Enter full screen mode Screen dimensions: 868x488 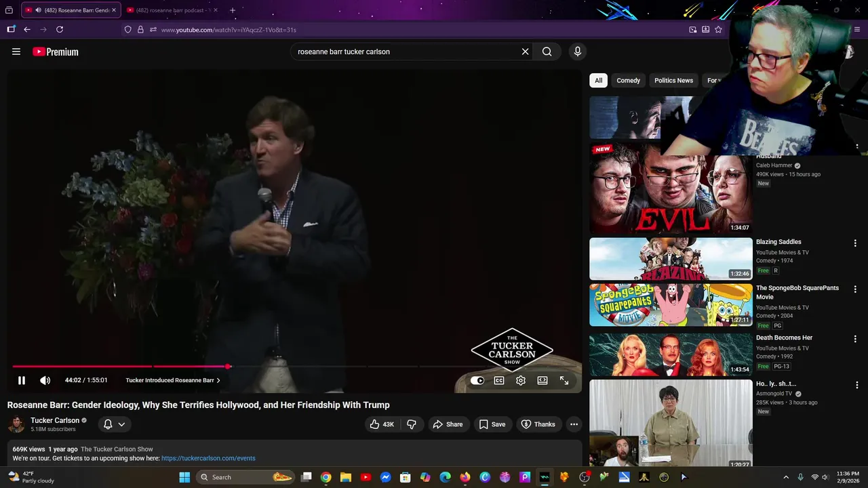pos(564,380)
